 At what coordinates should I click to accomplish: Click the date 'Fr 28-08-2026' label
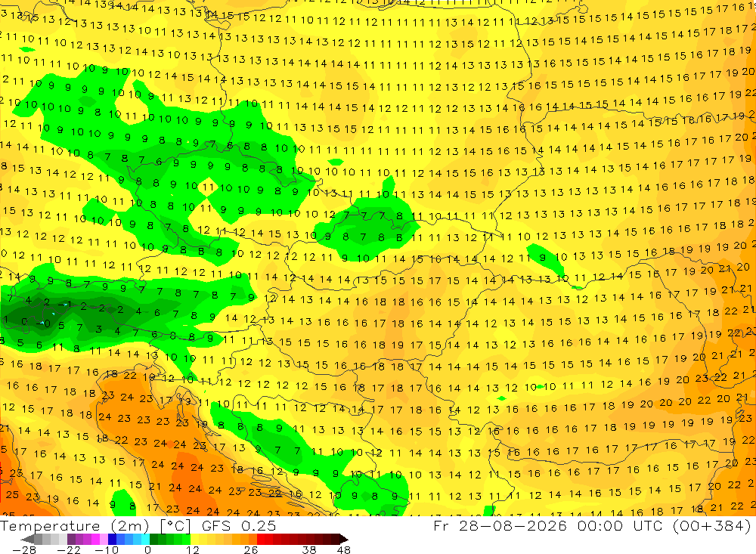click(500, 525)
